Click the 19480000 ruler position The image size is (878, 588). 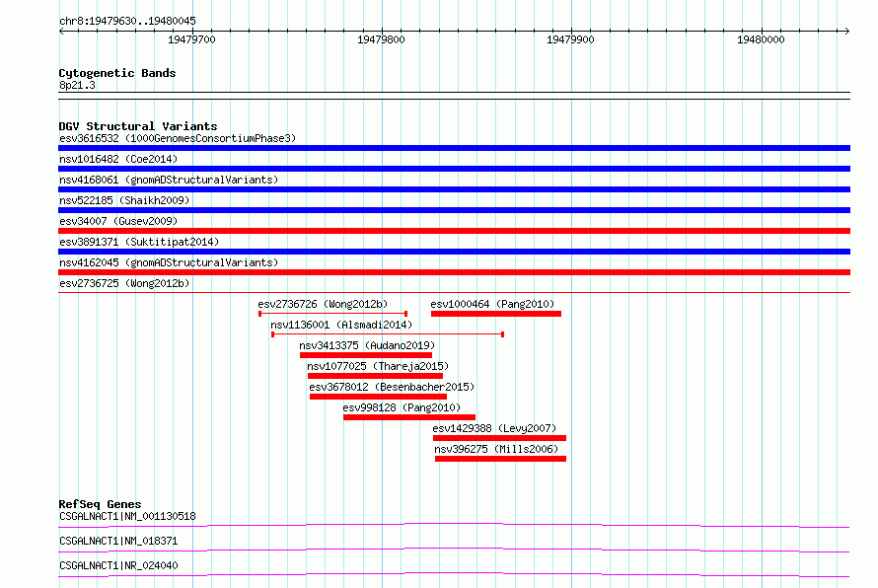[x=761, y=39]
